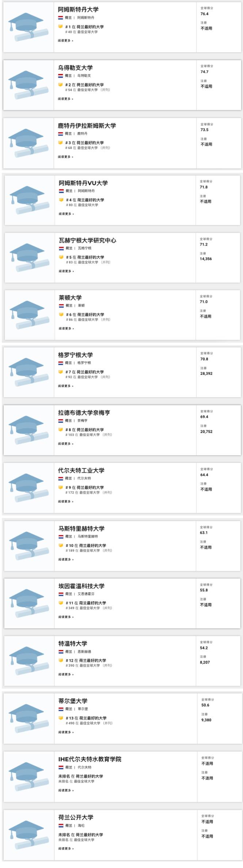This screenshot has height=868, width=243.
Task: Click 阅读更多 under 马斯特里赫特大学
Action: 66,559
